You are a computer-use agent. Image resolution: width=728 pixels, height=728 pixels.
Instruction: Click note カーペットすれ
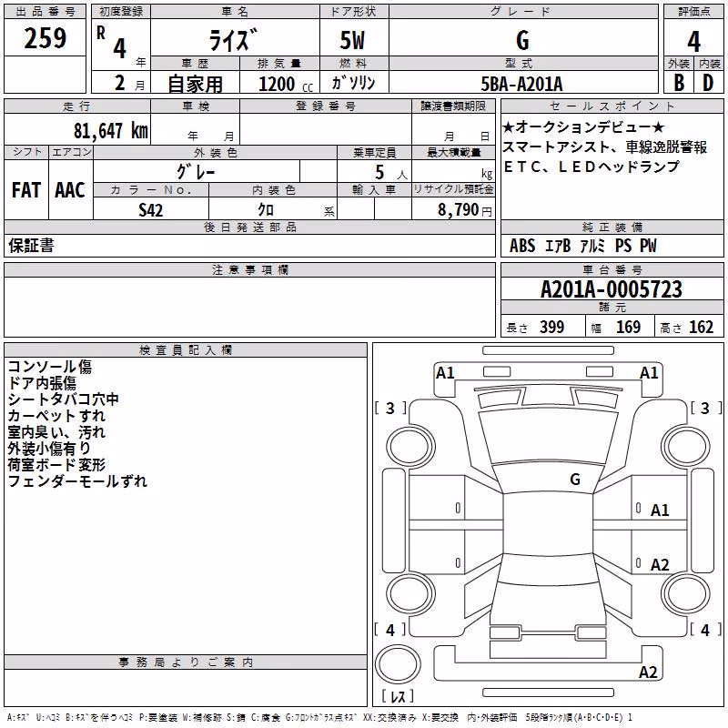point(56,416)
